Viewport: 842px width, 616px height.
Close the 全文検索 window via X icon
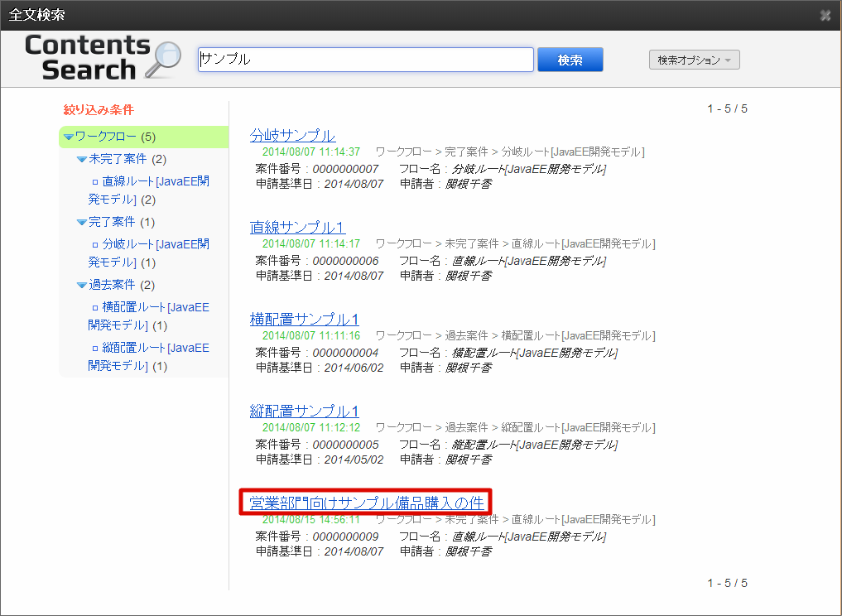825,15
